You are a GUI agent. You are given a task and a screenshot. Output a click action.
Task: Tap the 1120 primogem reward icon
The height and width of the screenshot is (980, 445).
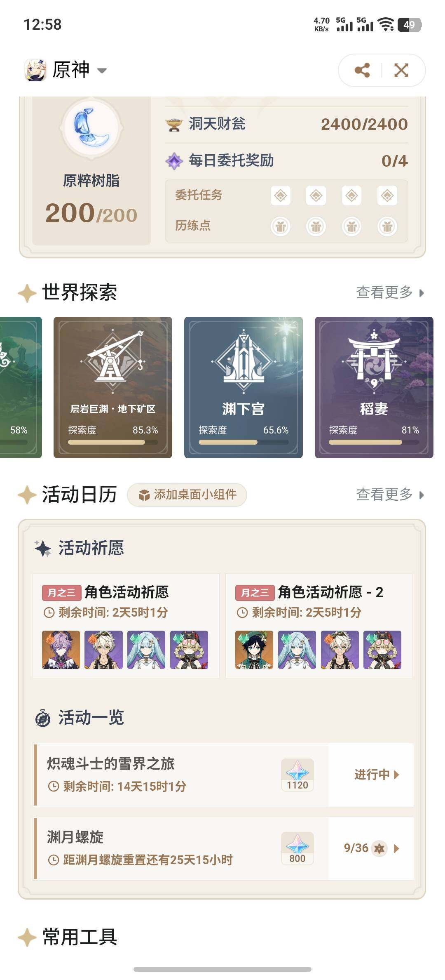297,775
